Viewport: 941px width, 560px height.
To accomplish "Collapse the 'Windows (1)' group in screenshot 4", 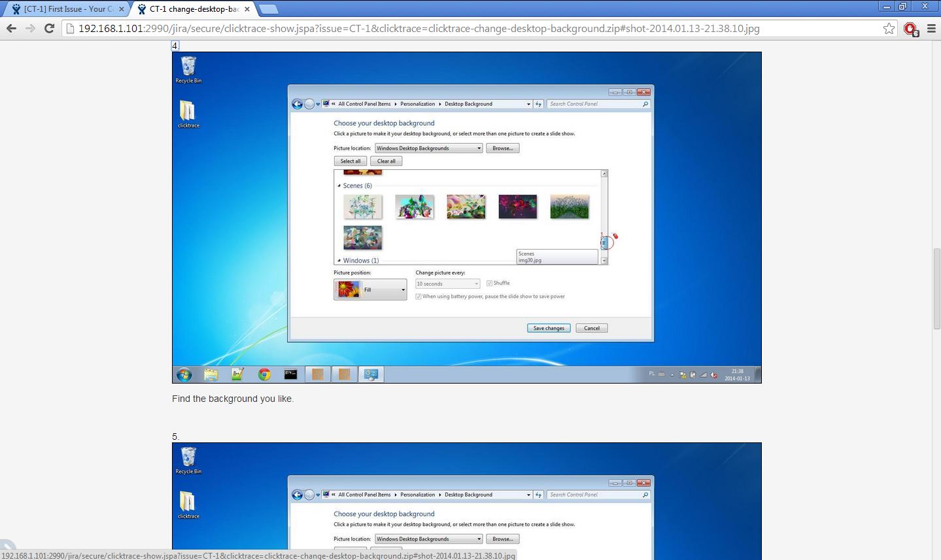I will (339, 261).
